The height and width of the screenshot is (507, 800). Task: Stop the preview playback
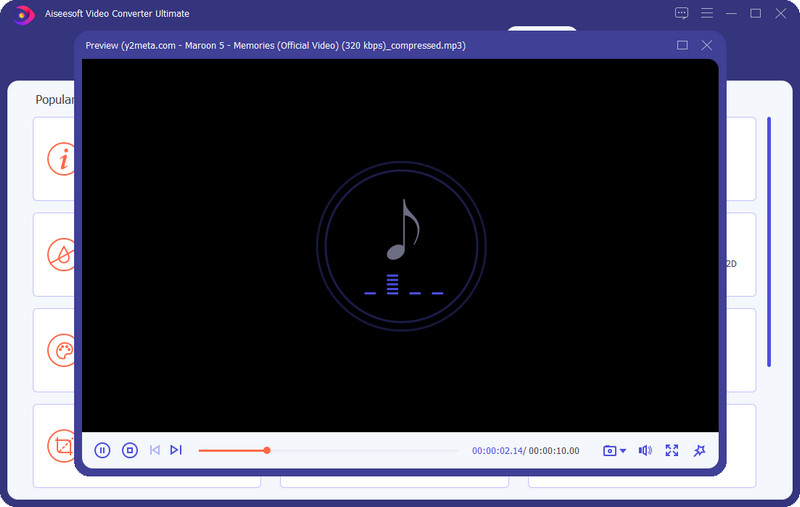pyautogui.click(x=130, y=450)
